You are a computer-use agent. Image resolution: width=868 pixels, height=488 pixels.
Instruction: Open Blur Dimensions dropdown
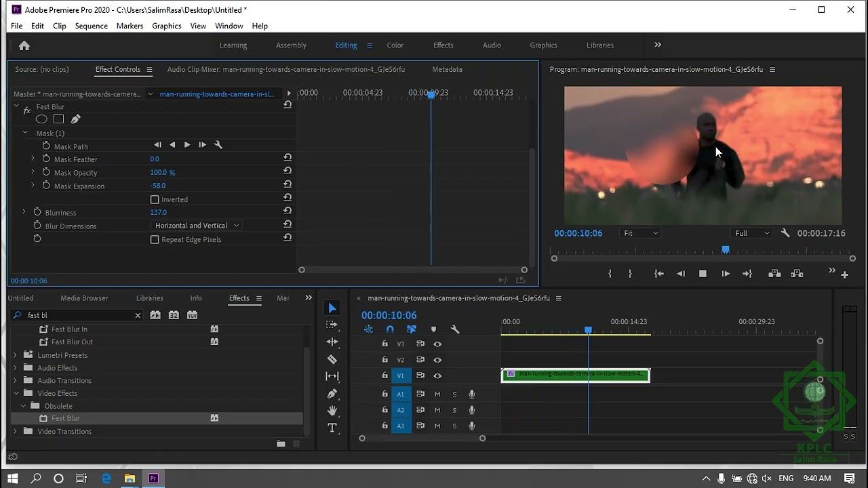pos(197,226)
